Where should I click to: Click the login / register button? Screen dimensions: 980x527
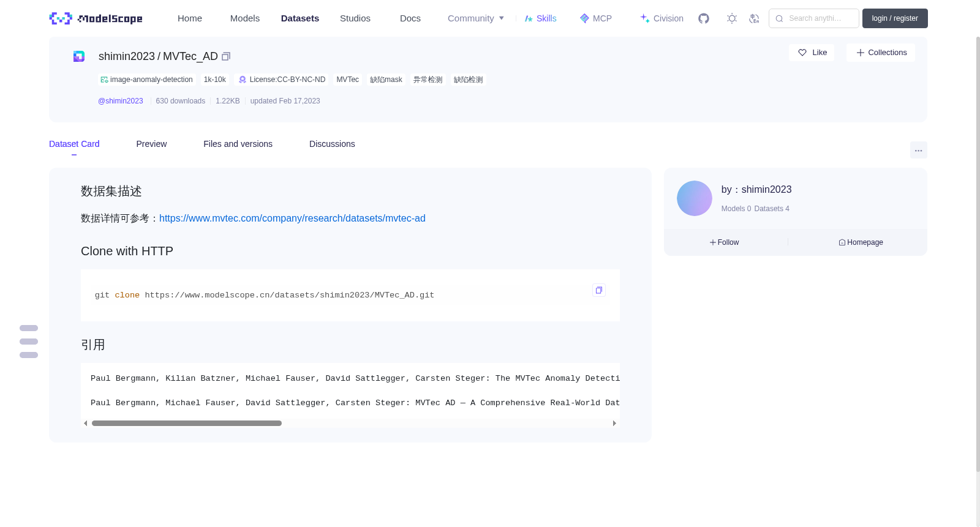pyautogui.click(x=895, y=18)
